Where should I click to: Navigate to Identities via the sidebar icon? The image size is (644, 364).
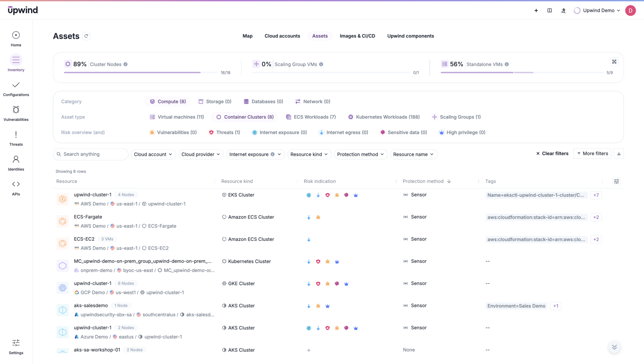click(x=16, y=159)
